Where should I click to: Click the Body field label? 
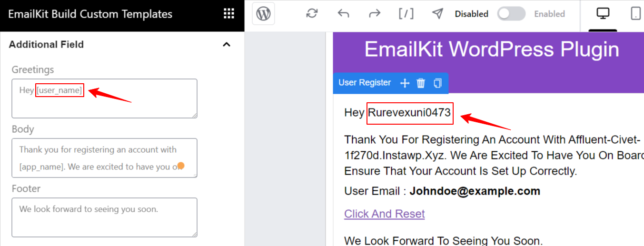coord(23,129)
